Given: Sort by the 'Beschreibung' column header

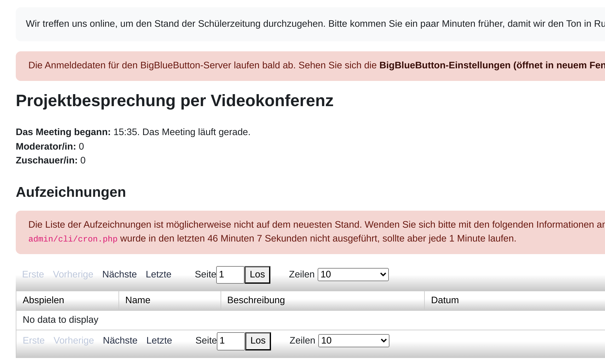Looking at the screenshot, I should [323, 300].
